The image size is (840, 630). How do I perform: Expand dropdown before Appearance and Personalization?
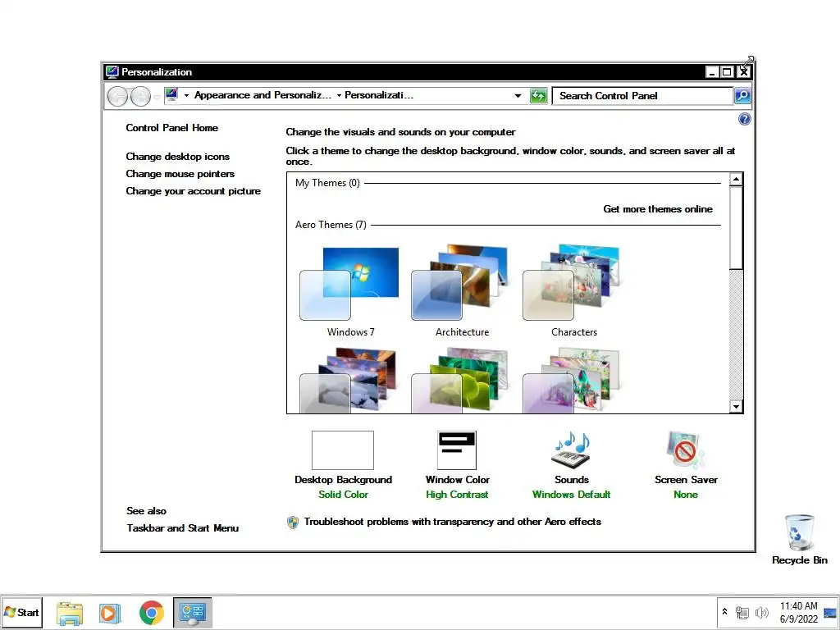click(x=186, y=95)
